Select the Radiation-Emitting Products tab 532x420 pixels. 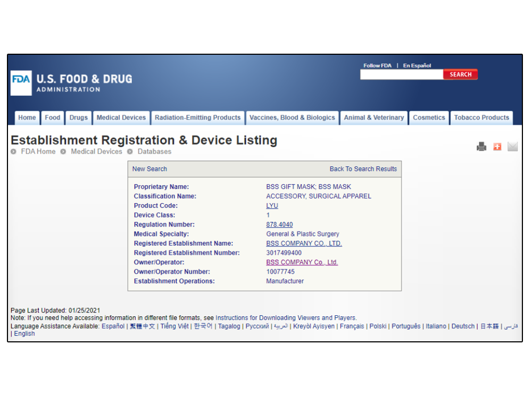point(197,117)
